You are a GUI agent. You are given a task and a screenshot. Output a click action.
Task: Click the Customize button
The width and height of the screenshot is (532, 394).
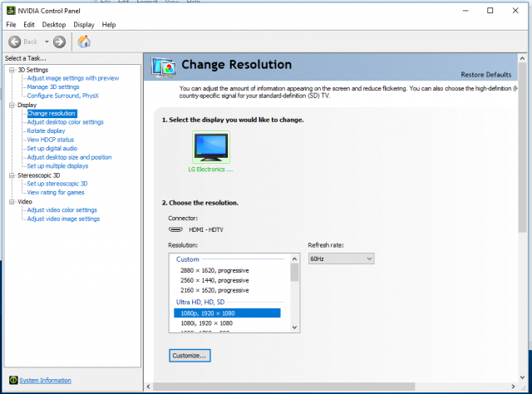[x=190, y=355]
